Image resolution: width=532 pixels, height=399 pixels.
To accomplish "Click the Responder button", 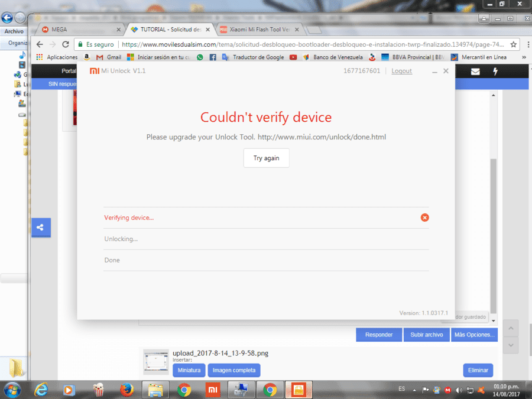I will (x=379, y=335).
